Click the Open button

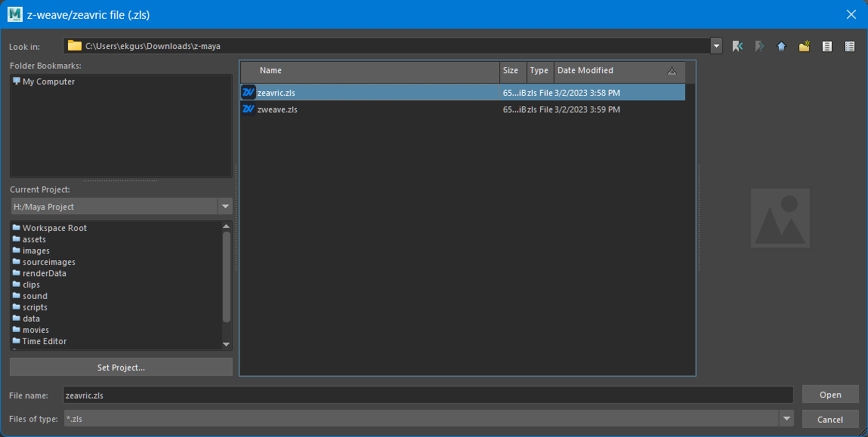pyautogui.click(x=830, y=395)
